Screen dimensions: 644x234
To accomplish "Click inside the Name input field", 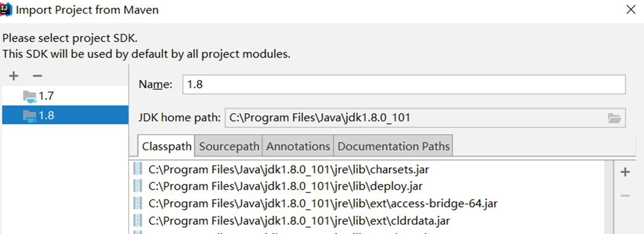I will (x=404, y=84).
